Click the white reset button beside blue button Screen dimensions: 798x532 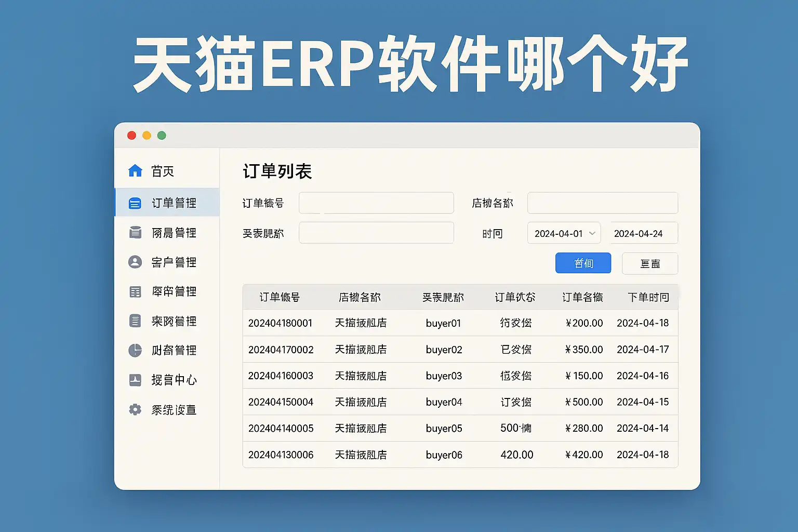point(649,263)
